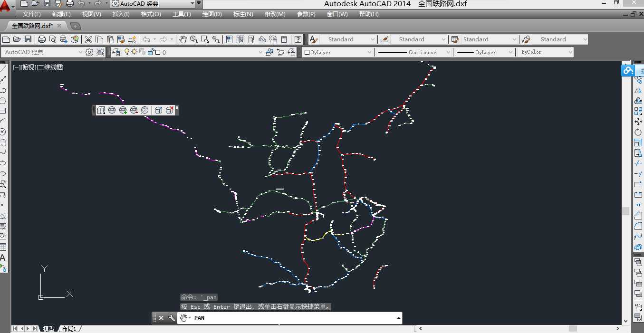This screenshot has width=644, height=333.
Task: Select the Line draw tool
Action: click(x=3, y=69)
